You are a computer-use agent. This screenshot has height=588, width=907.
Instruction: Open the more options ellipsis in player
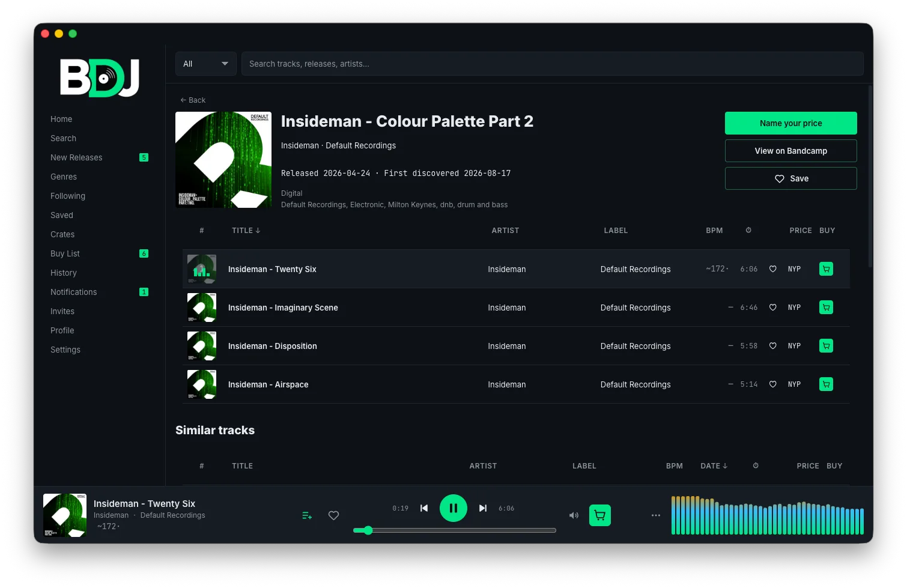coord(656,515)
